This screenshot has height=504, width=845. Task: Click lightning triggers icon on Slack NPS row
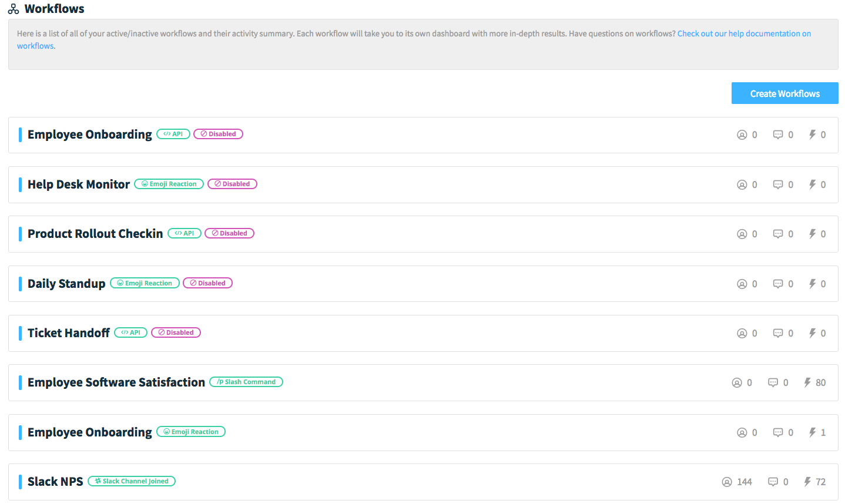[807, 482]
